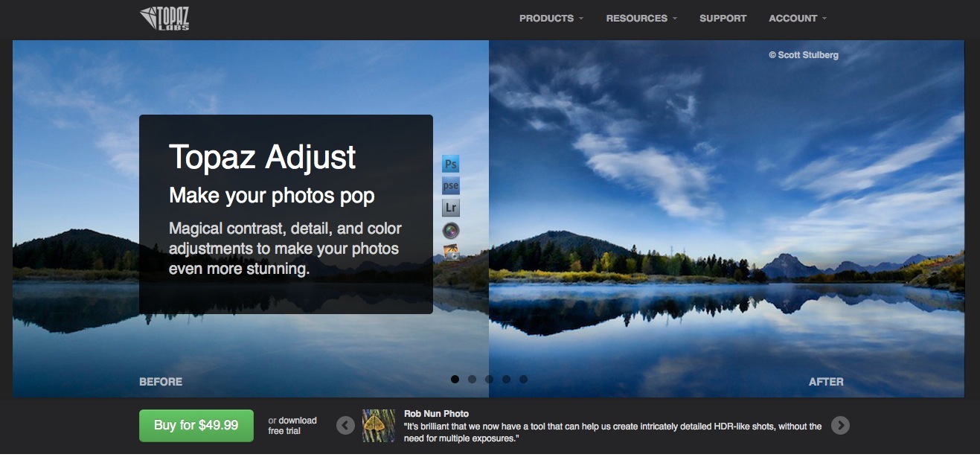The height and width of the screenshot is (460, 980).
Task: Jump to the fifth slide dot
Action: pyautogui.click(x=523, y=379)
